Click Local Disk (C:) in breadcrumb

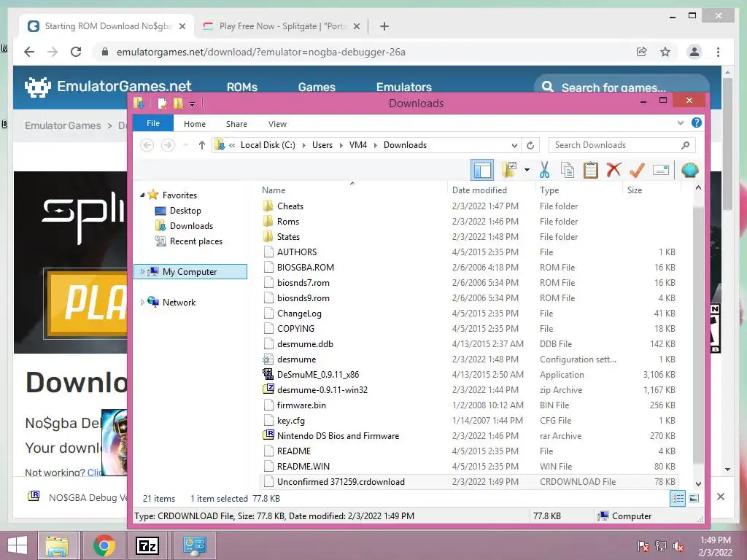tap(268, 145)
